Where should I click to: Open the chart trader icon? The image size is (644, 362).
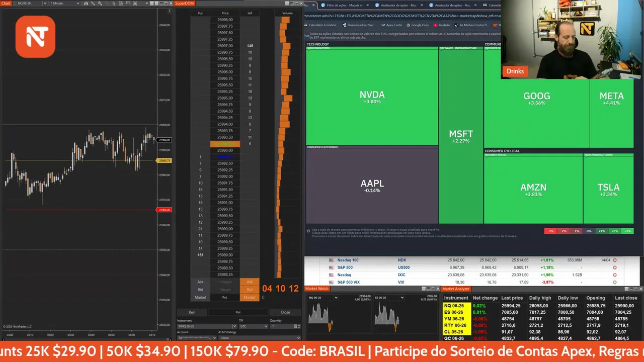coord(128,4)
